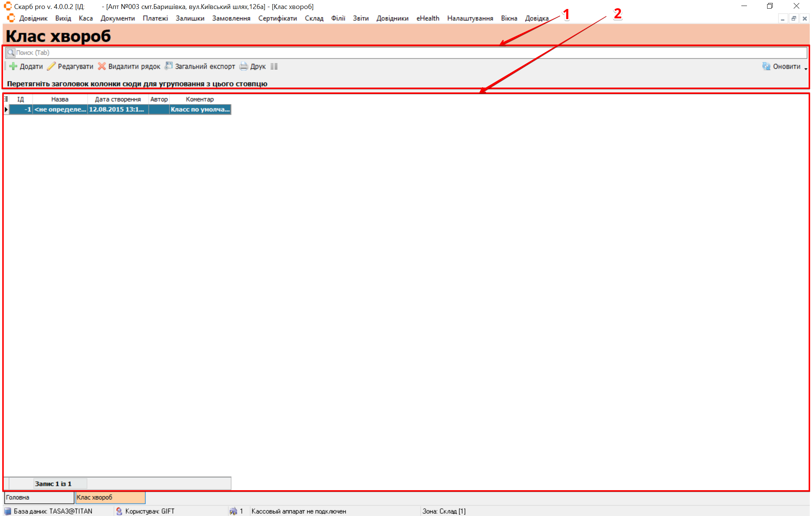Select the Клас хвороб tab
Screen dimensions: 812x516
[x=110, y=497]
